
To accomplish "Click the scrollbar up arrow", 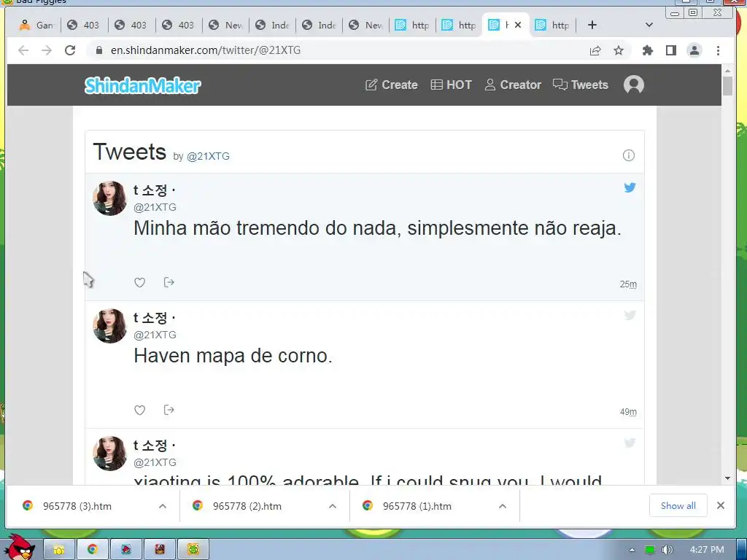I will pos(727,71).
